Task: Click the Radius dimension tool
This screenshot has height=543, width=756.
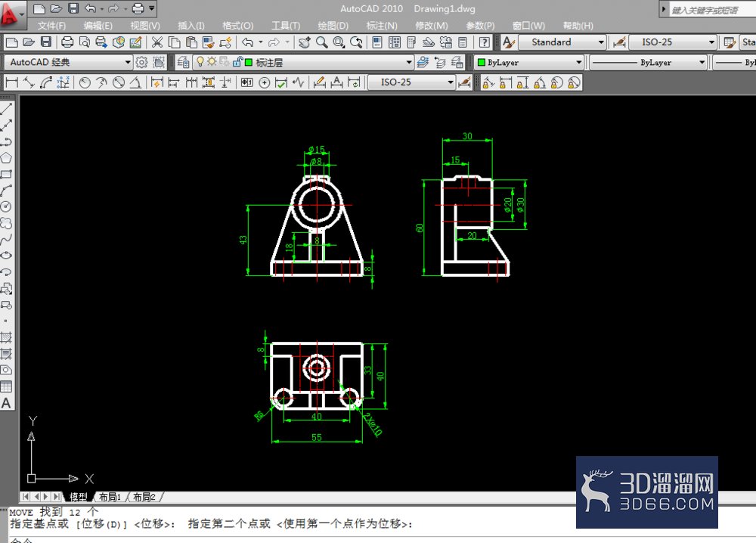Action: (85, 82)
